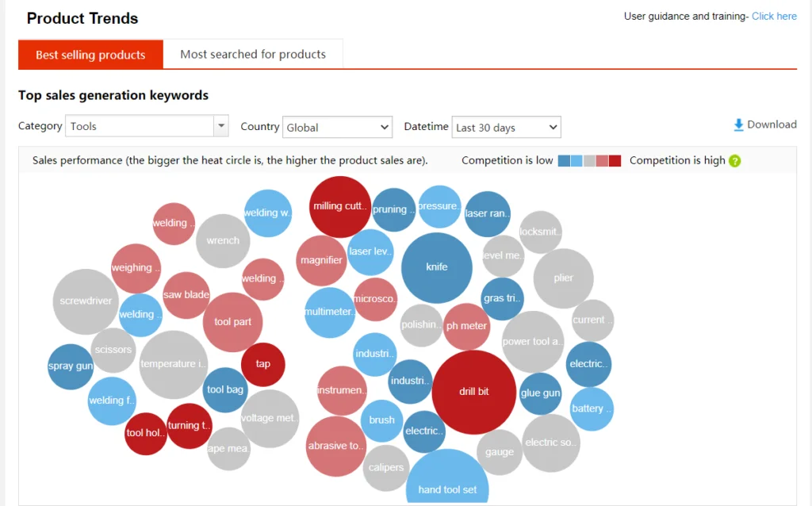This screenshot has height=506, width=812.
Task: Click the dark red legend swatch
Action: (x=615, y=161)
